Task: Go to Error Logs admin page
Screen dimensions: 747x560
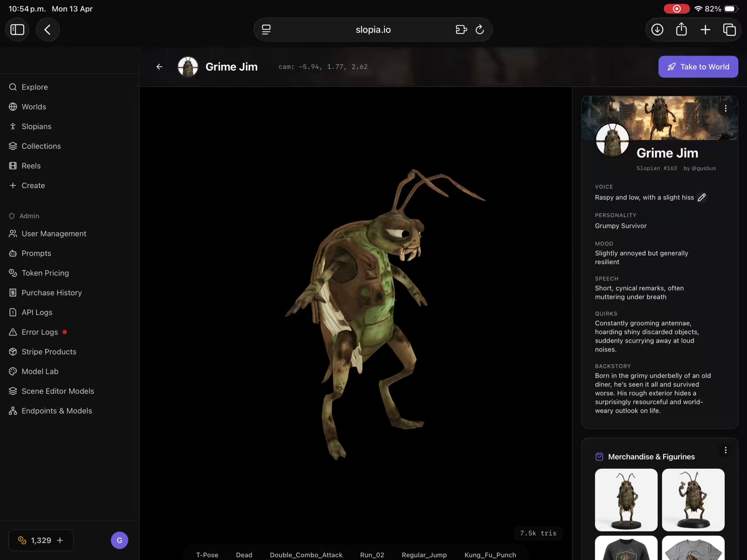Action: 40,332
